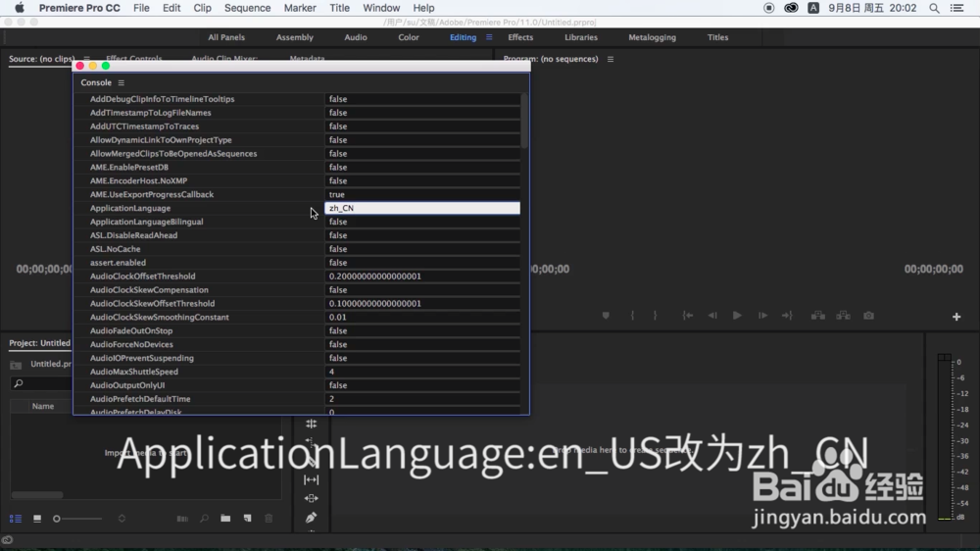Click the Project panel search field
Image resolution: width=980 pixels, height=551 pixels.
pyautogui.click(x=40, y=383)
